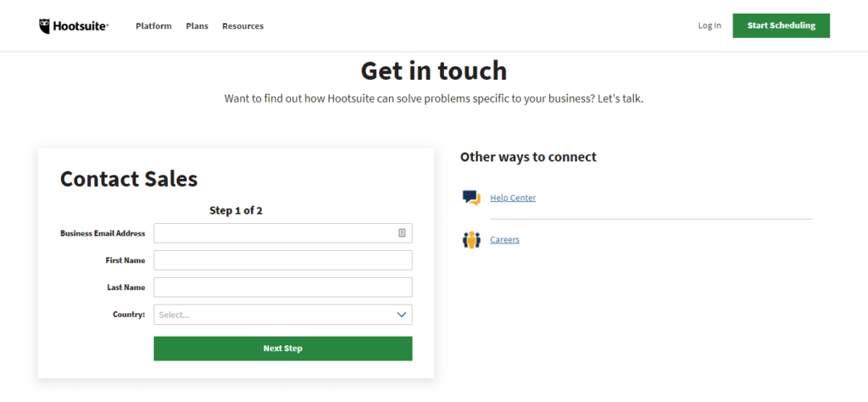Open the Plans menu
Image resolution: width=868 pixels, height=402 pixels.
coord(197,26)
